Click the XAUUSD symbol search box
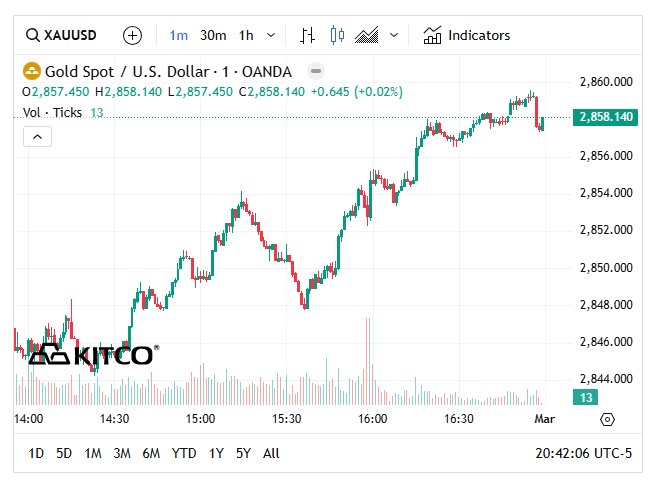The image size is (649, 482). pos(61,35)
